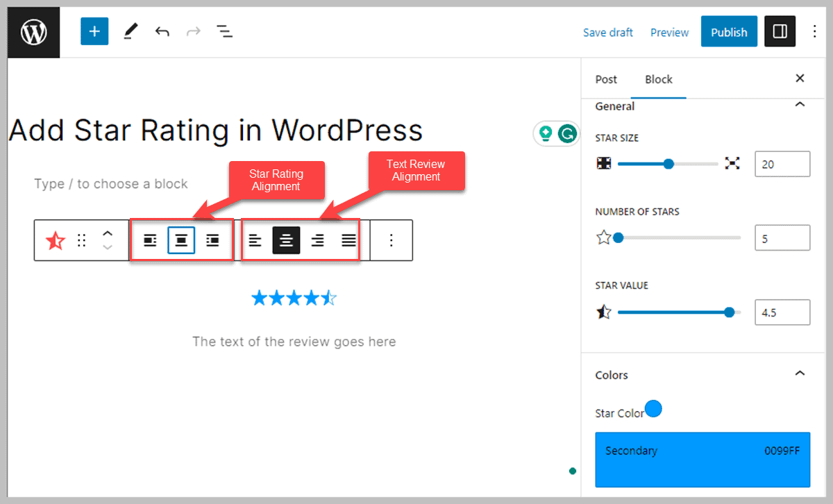833x504 pixels.
Task: Open the block inserter with the plus icon
Action: [94, 31]
